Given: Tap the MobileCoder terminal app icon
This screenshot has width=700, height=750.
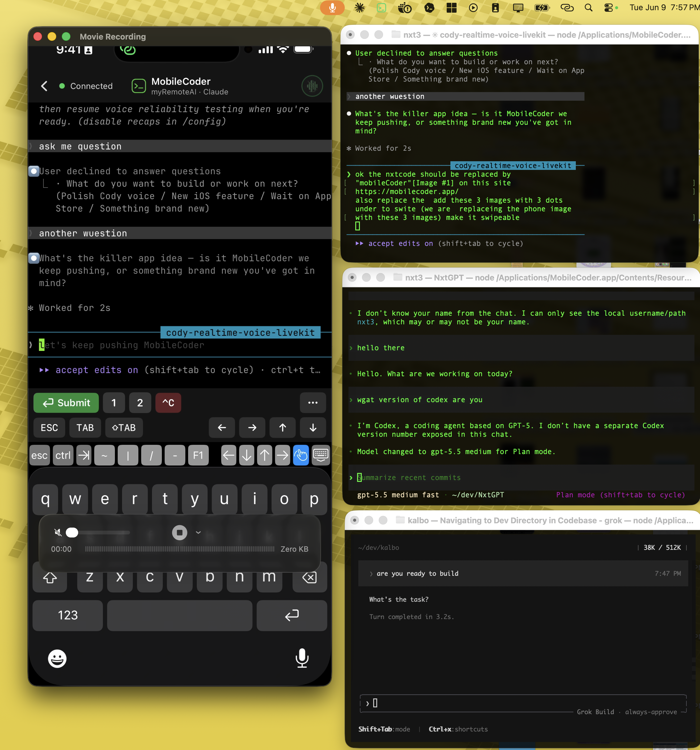Looking at the screenshot, I should click(138, 86).
